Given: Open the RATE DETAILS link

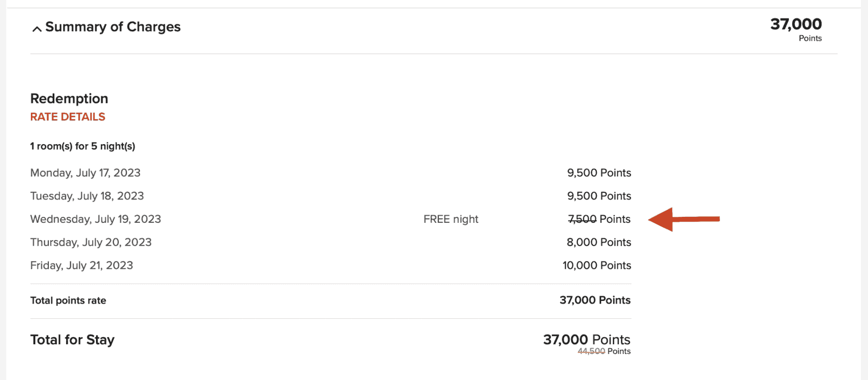Looking at the screenshot, I should [x=68, y=117].
